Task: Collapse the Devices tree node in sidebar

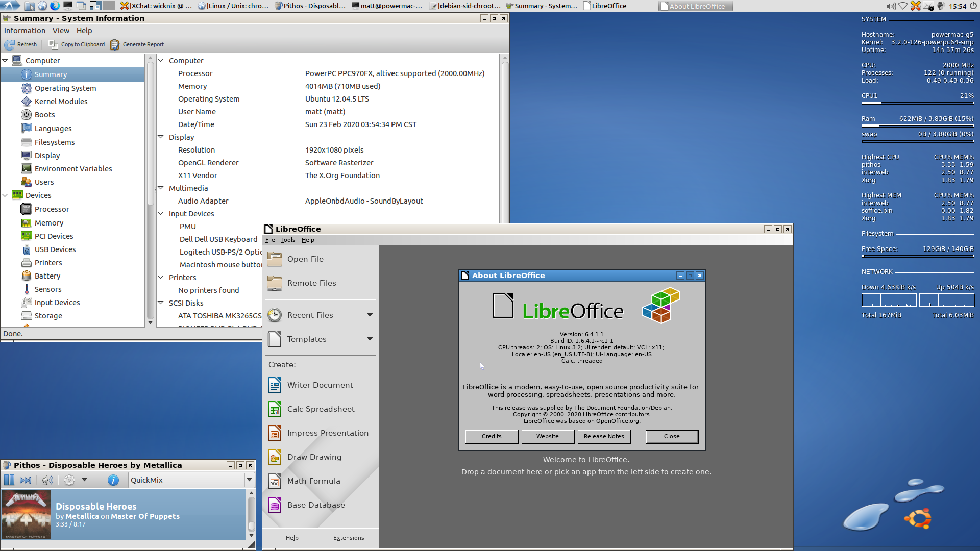Action: tap(5, 195)
